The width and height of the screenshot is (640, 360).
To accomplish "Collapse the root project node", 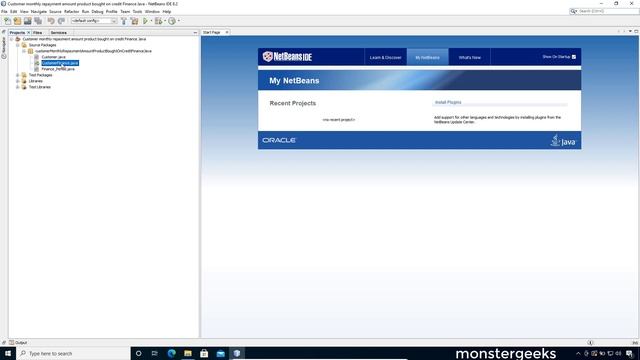I will (x=11, y=39).
